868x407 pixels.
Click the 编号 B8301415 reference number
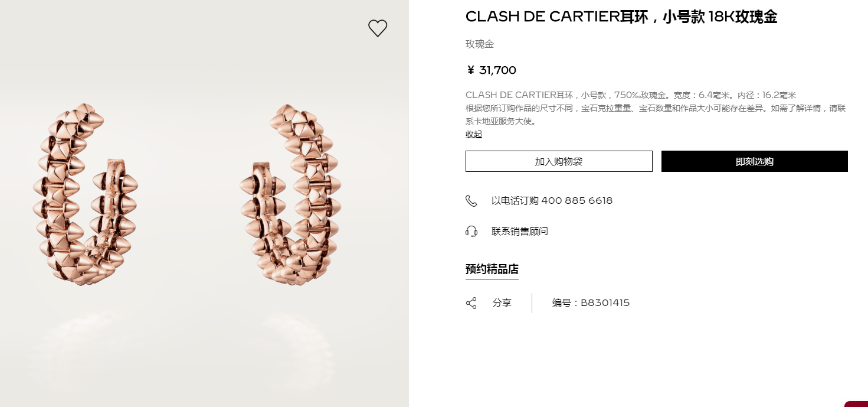coord(591,303)
